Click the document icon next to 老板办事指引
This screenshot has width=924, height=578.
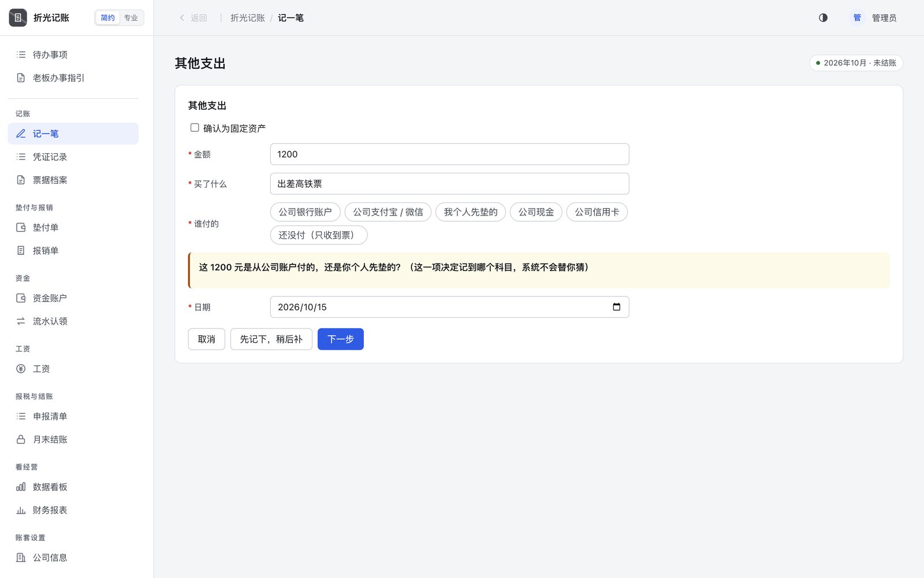coord(21,77)
